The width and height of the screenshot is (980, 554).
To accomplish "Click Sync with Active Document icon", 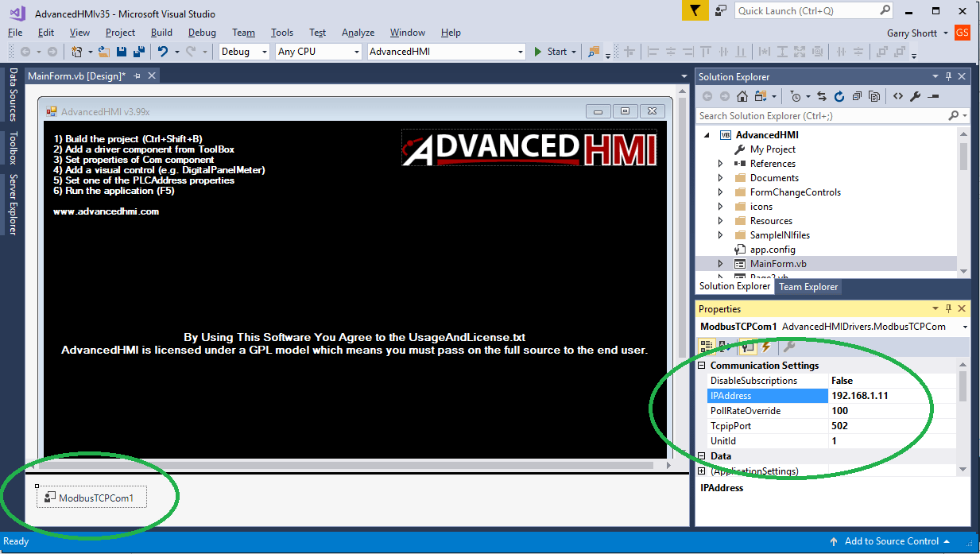I will (x=821, y=96).
